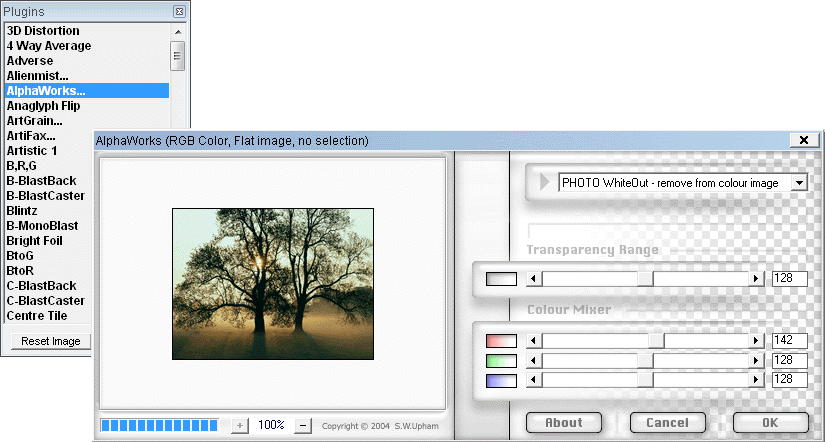Select C-BlastCaster plugin

[46, 301]
